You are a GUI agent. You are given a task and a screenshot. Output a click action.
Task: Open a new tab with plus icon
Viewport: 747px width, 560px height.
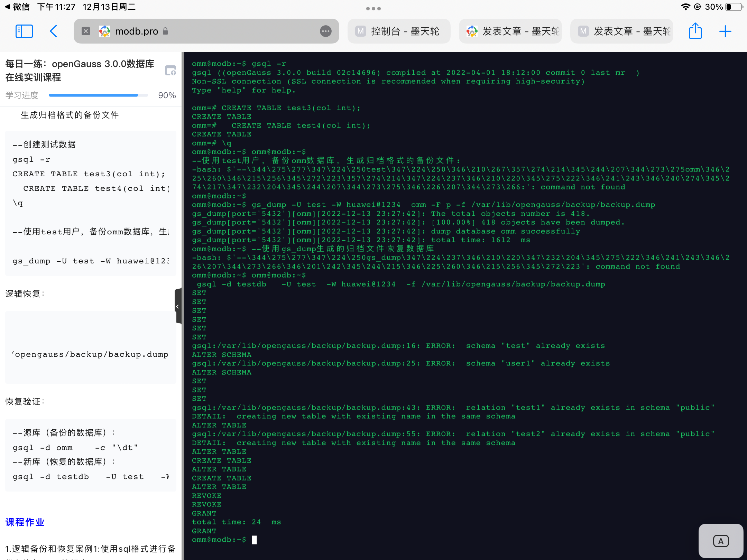pos(725,31)
